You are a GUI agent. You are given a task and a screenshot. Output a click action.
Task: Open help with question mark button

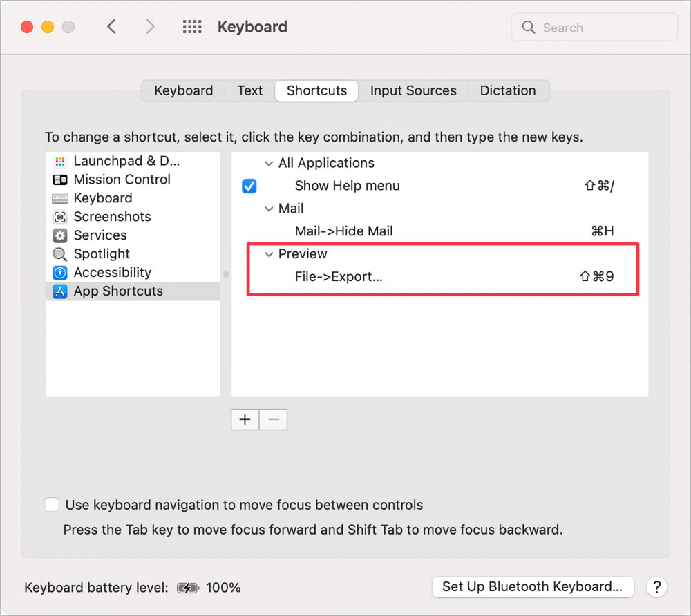coord(656,587)
